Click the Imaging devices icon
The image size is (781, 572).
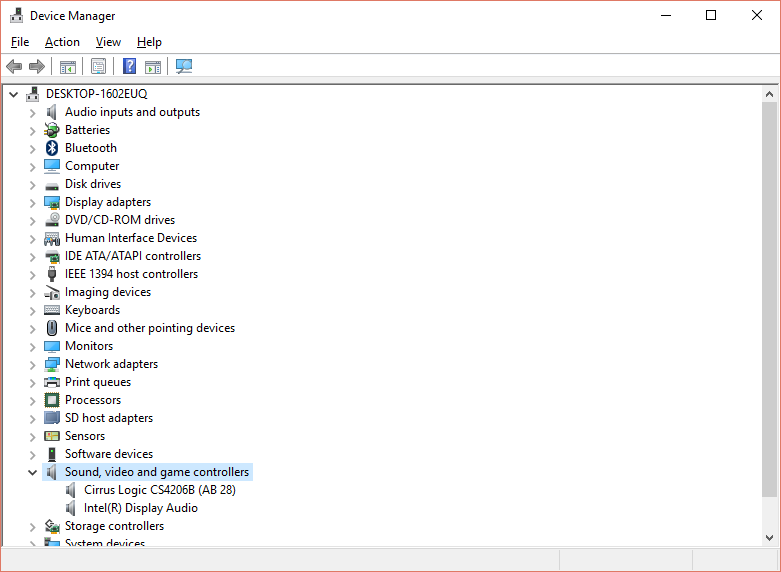pos(52,292)
